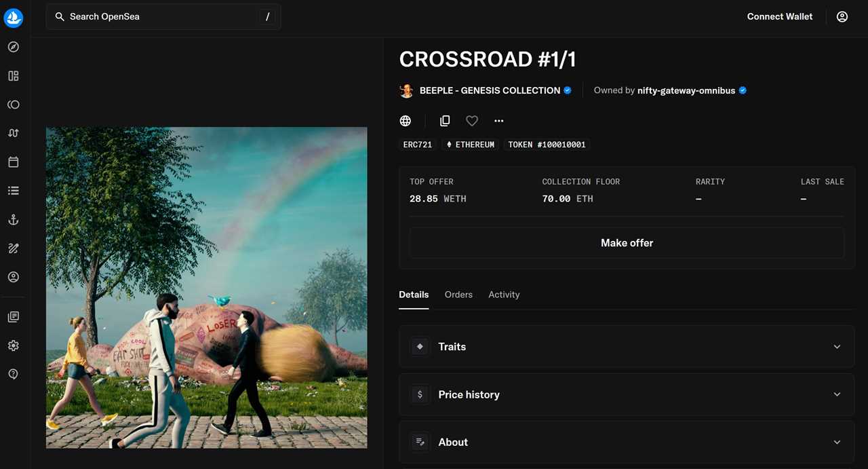Image resolution: width=868 pixels, height=469 pixels.
Task: Expand the Traits section
Action: (x=627, y=346)
